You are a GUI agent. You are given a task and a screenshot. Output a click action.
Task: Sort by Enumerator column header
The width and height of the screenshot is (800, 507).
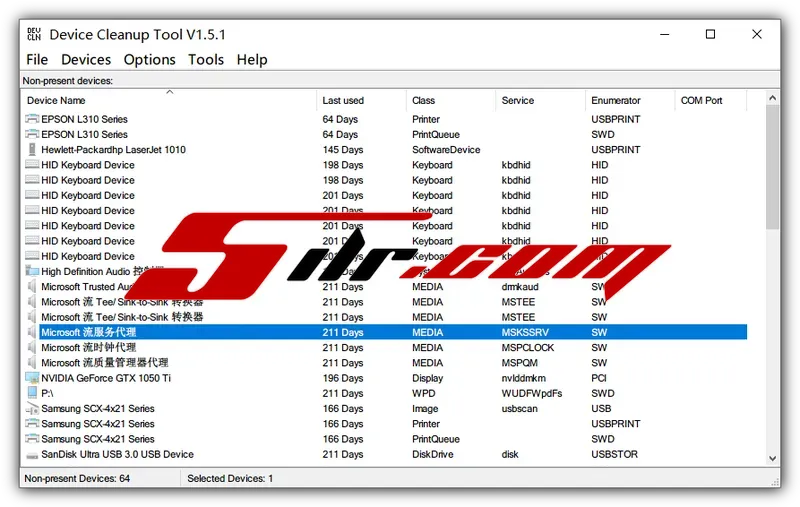630,100
